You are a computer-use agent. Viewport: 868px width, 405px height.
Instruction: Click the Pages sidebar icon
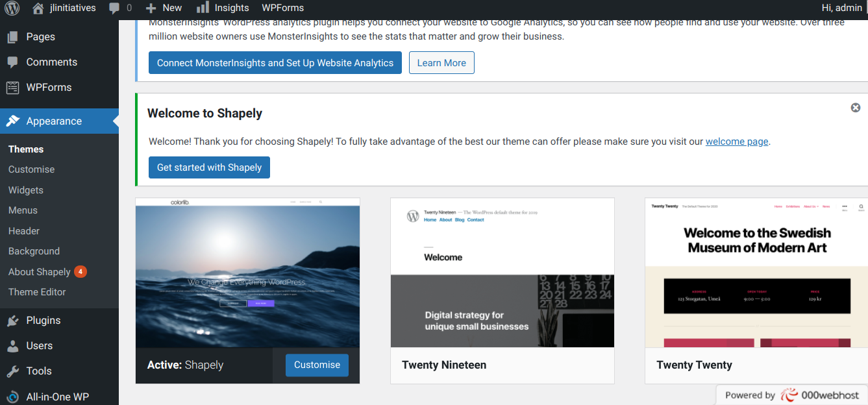point(12,37)
